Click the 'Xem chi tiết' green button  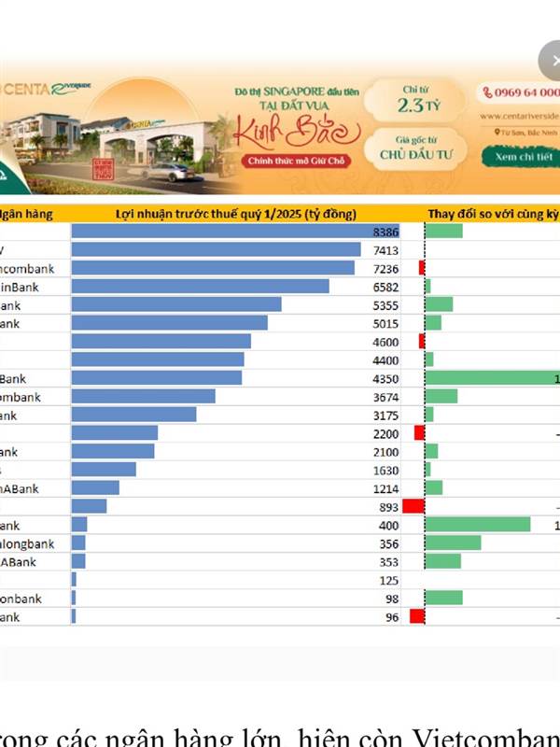(522, 157)
